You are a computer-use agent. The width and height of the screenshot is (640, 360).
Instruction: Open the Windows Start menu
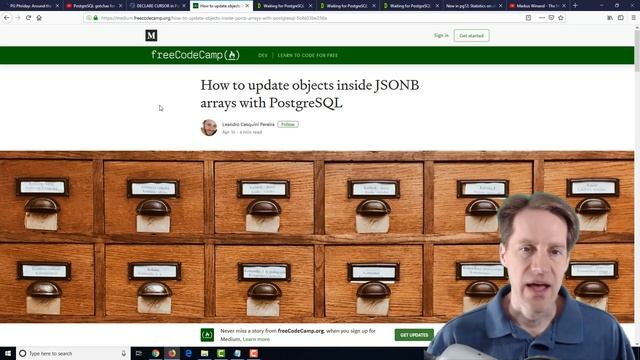point(8,353)
